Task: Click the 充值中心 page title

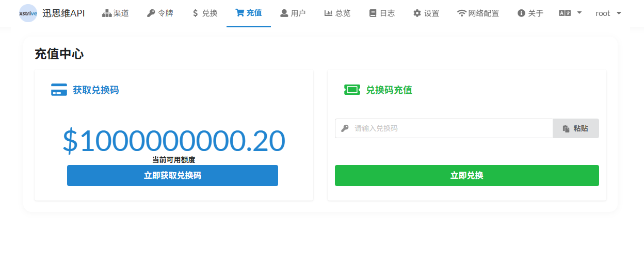Action: (59, 54)
